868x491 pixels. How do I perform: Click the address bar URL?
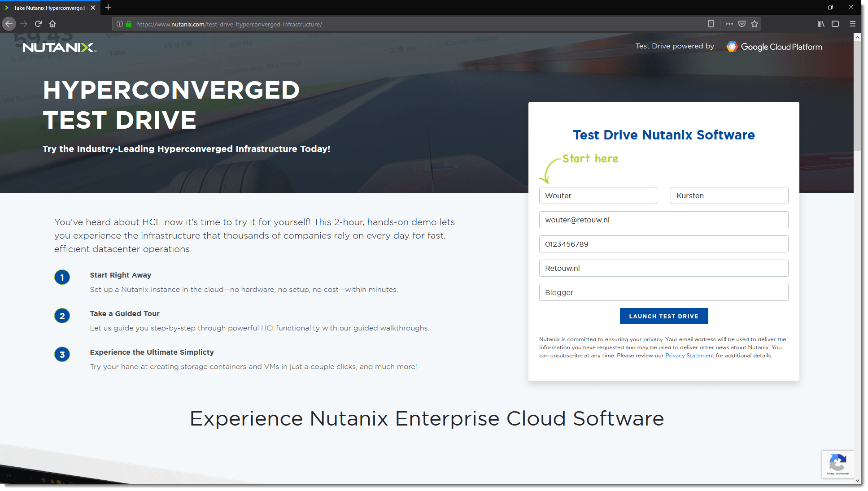tap(229, 24)
